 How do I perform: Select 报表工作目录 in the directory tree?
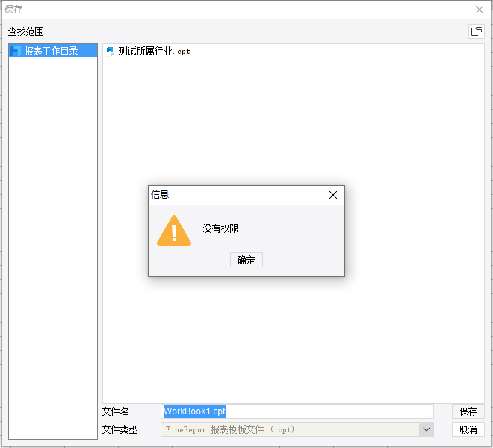[53, 51]
